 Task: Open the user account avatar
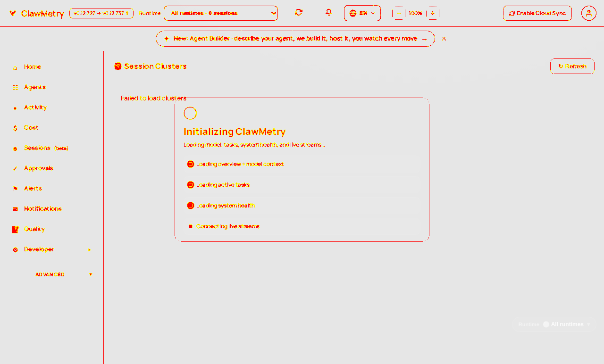[x=589, y=13]
